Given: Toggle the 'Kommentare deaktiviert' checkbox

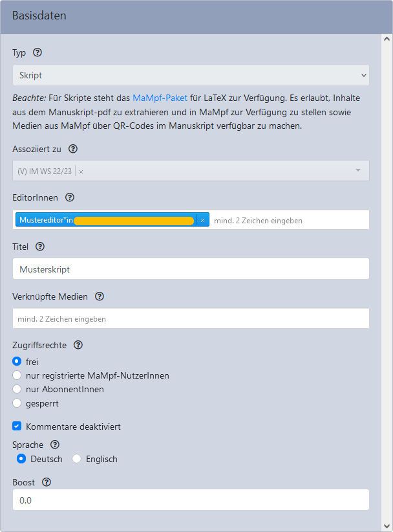Looking at the screenshot, I should [x=17, y=427].
